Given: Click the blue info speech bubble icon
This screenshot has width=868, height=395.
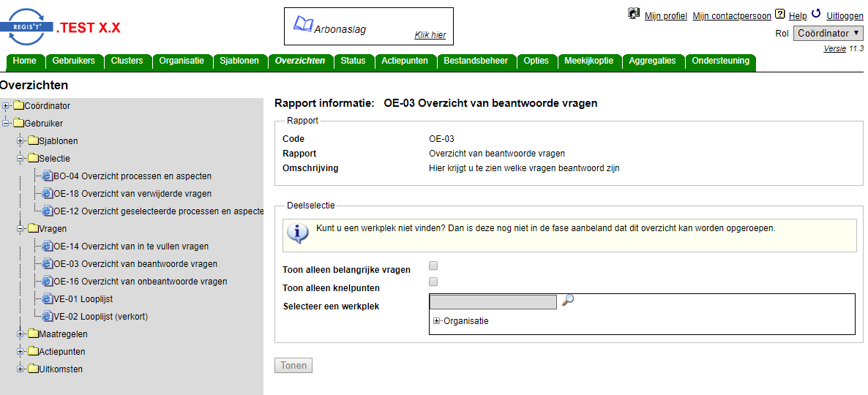Looking at the screenshot, I should coord(298,233).
